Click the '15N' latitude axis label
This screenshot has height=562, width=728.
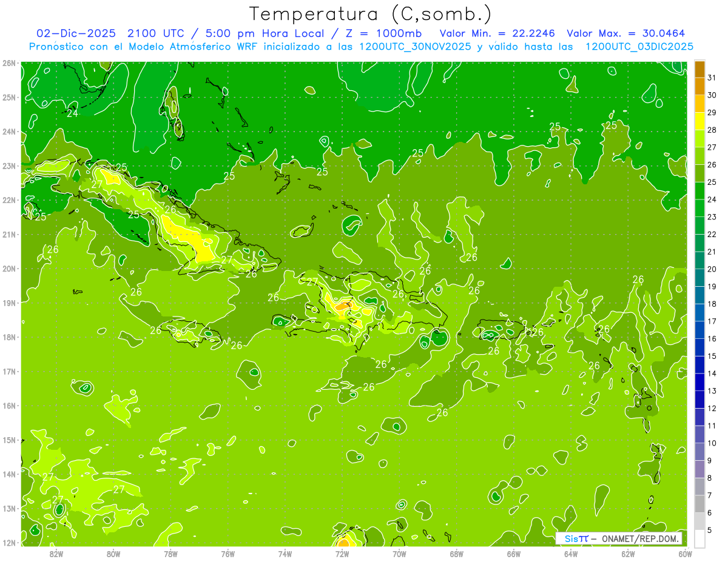pos(9,440)
